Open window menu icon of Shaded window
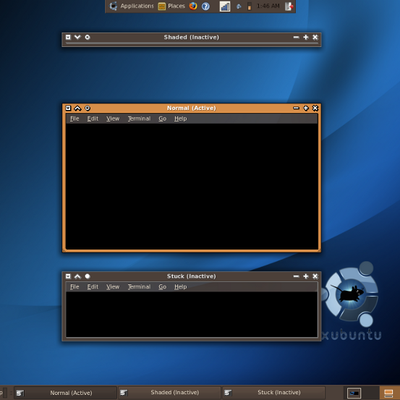Image resolution: width=400 pixels, height=400 pixels. [68, 37]
